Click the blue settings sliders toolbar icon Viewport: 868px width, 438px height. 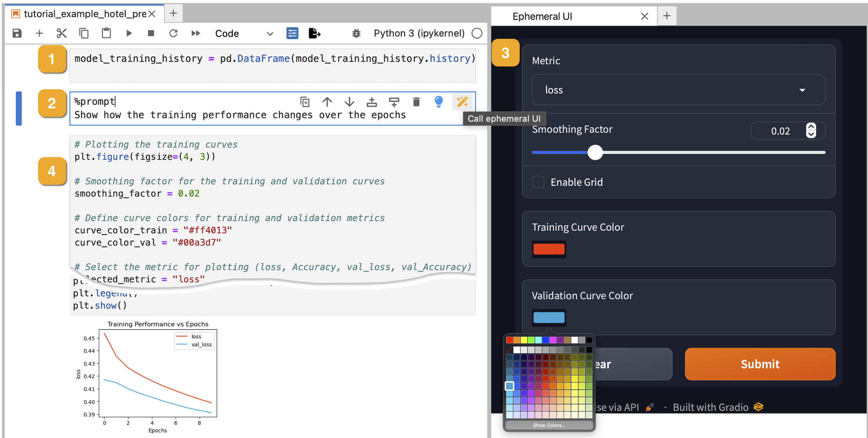click(x=292, y=33)
